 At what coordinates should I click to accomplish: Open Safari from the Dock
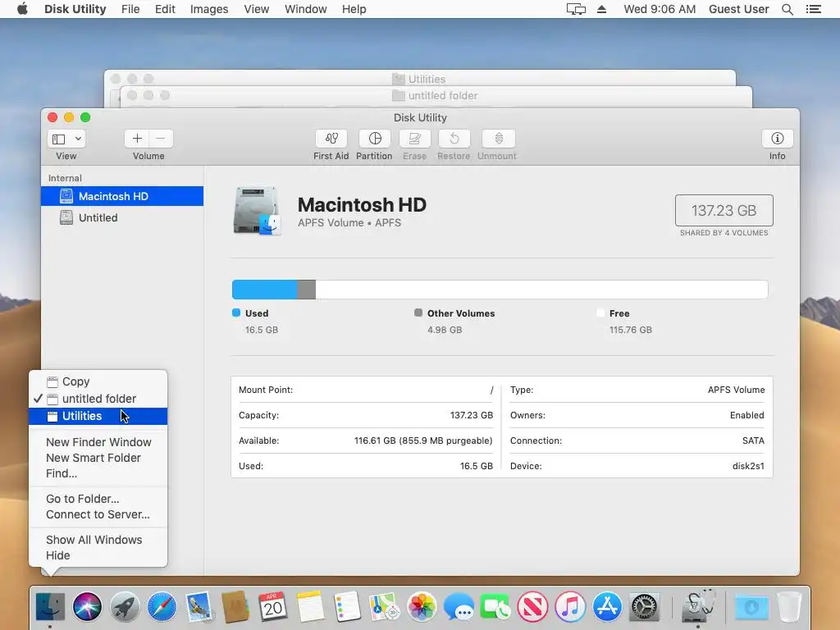point(162,607)
